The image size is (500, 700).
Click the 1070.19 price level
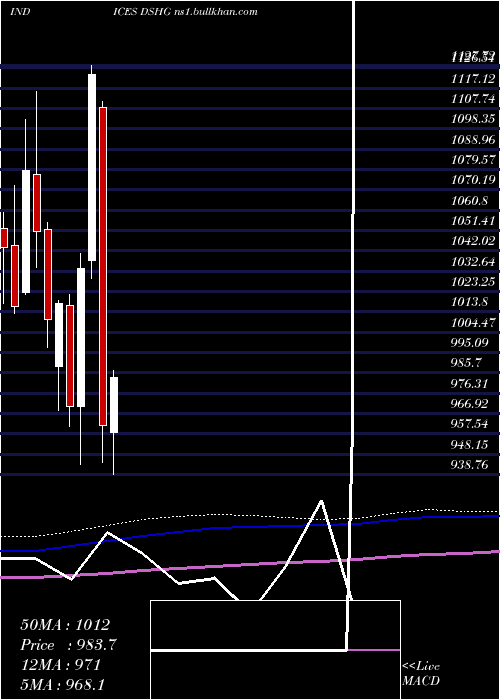[473, 180]
